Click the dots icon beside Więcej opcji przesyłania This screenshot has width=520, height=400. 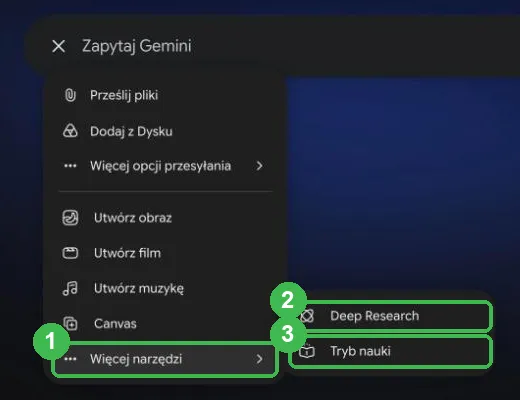coord(70,166)
